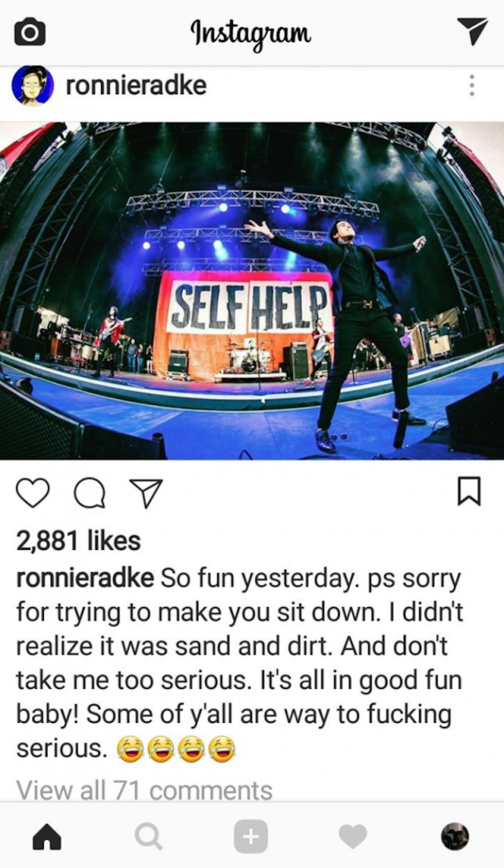Open own profile avatar in bottom bar

455,837
